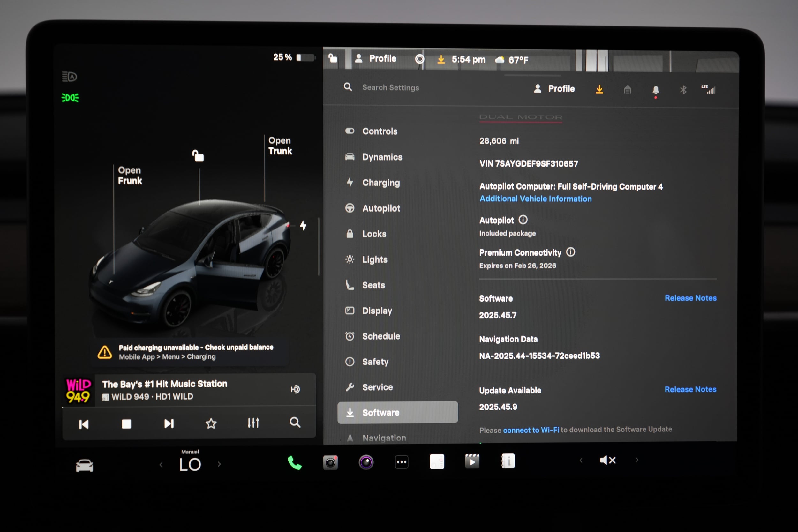798x532 pixels.
Task: Click the Search Settings input field
Action: [x=390, y=87]
